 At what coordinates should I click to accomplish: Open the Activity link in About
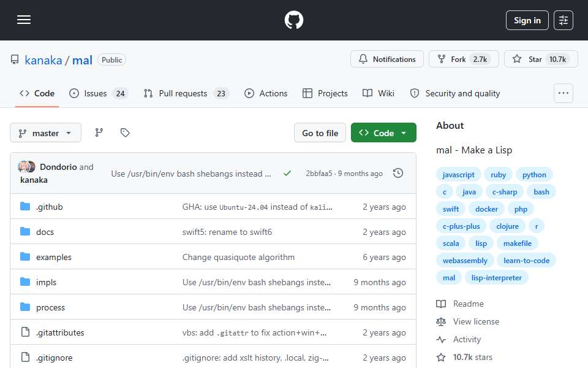pos(458,339)
